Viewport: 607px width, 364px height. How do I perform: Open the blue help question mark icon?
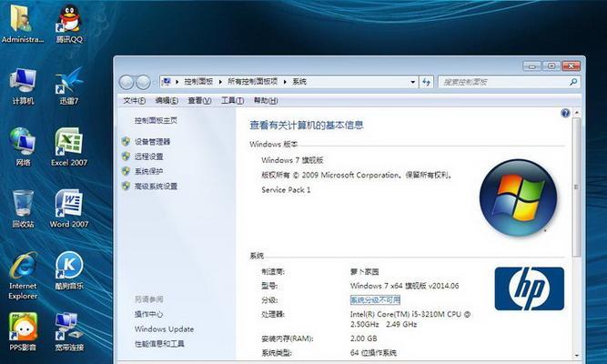[x=565, y=113]
